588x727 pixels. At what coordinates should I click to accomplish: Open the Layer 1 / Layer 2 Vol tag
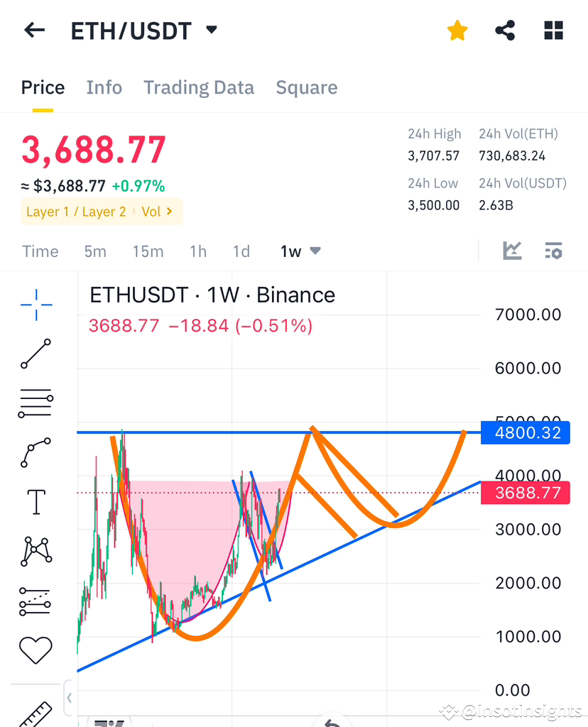pos(101,212)
